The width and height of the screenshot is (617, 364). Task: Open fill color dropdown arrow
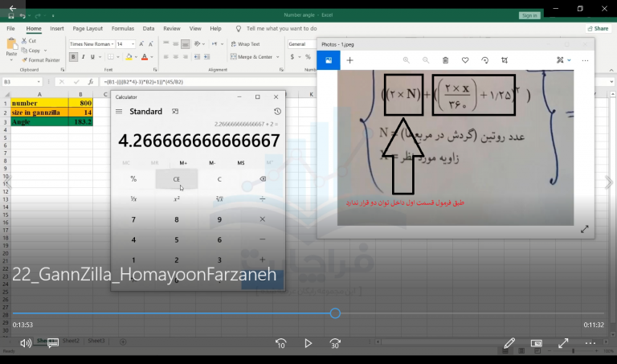coord(136,57)
